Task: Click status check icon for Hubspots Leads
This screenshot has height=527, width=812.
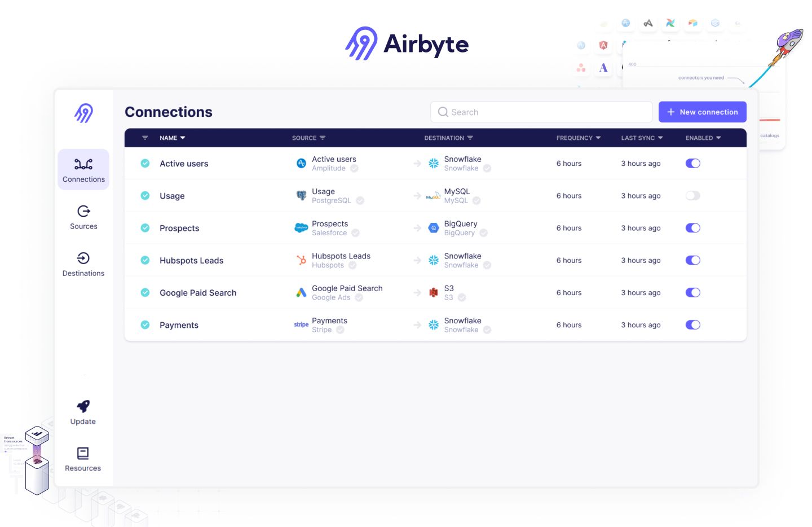Action: [145, 260]
